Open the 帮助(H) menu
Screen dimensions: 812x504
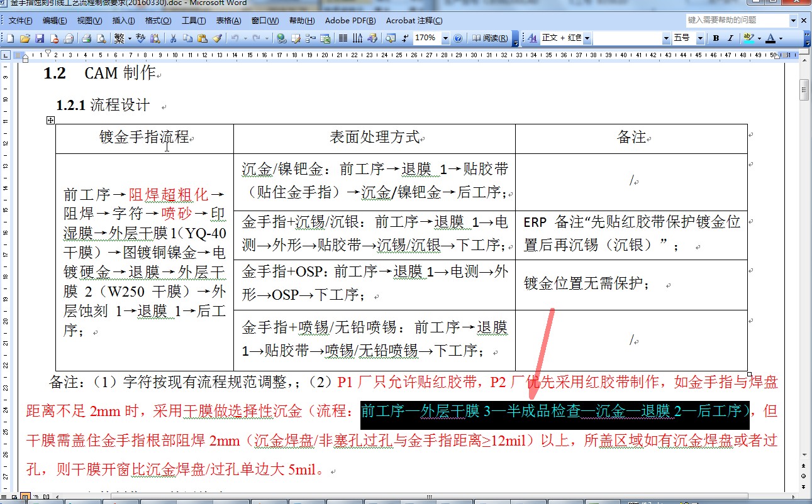(301, 21)
